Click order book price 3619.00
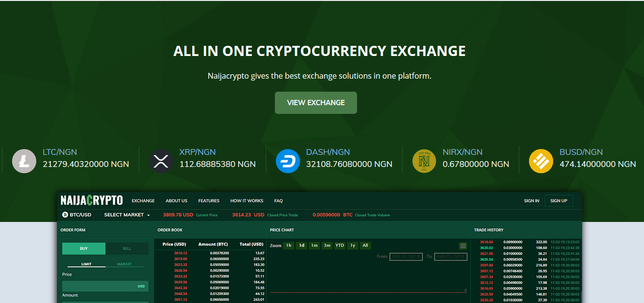This screenshot has height=303, width=644. 180,259
